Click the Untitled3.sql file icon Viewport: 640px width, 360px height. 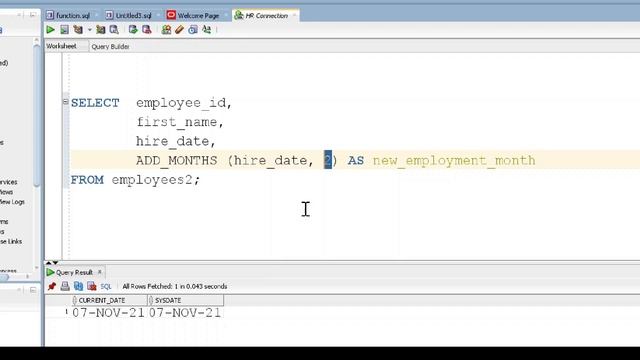[x=109, y=15]
